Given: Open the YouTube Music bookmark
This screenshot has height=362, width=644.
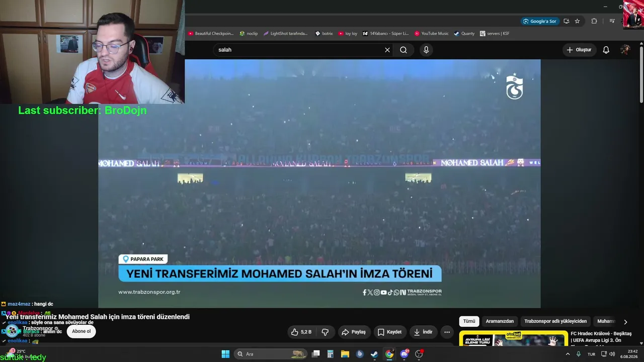Looking at the screenshot, I should 431,34.
